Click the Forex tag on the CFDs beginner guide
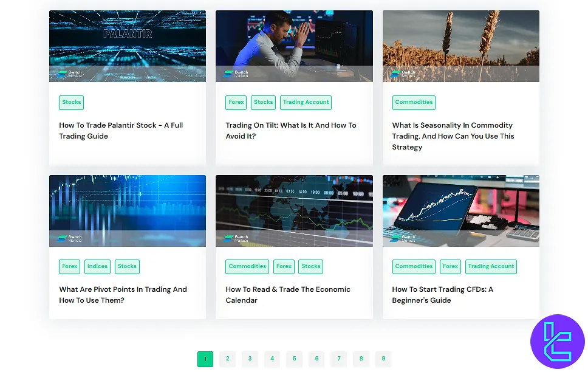The image size is (588, 372). point(450,266)
